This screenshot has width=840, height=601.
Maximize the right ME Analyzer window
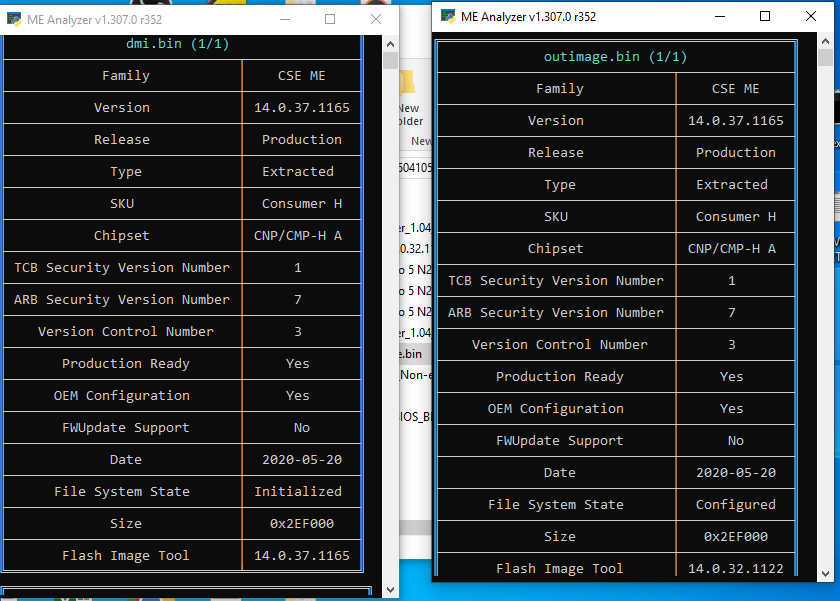pyautogui.click(x=765, y=16)
